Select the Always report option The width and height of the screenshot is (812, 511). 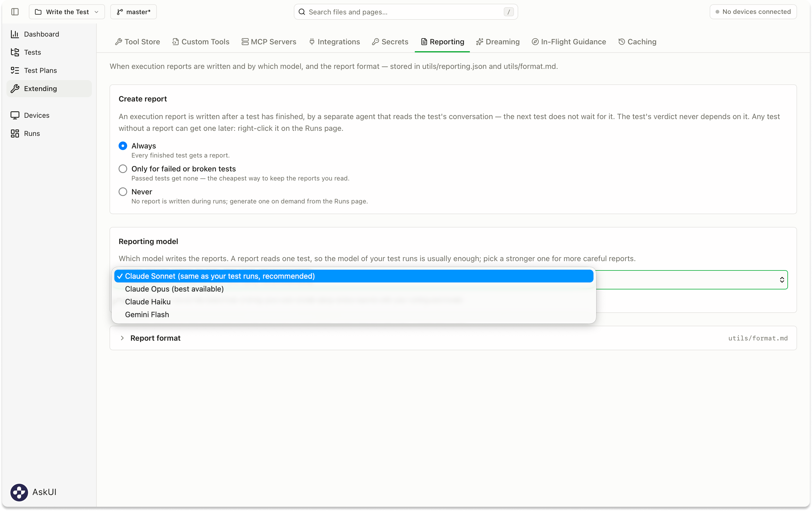pos(123,146)
